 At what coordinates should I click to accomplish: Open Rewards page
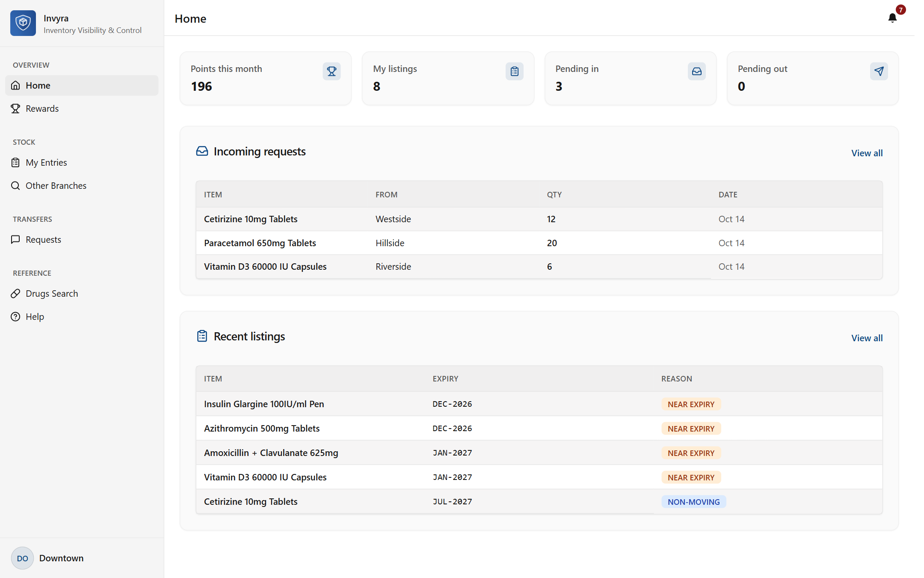(82, 108)
